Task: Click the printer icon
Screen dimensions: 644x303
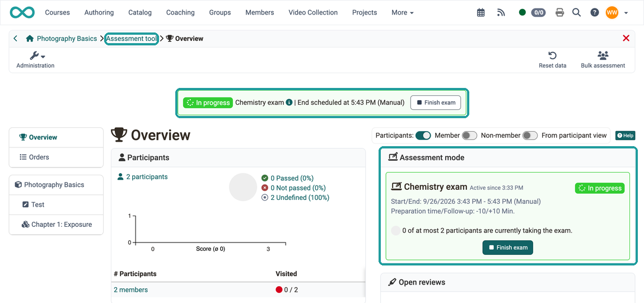Action: [559, 13]
